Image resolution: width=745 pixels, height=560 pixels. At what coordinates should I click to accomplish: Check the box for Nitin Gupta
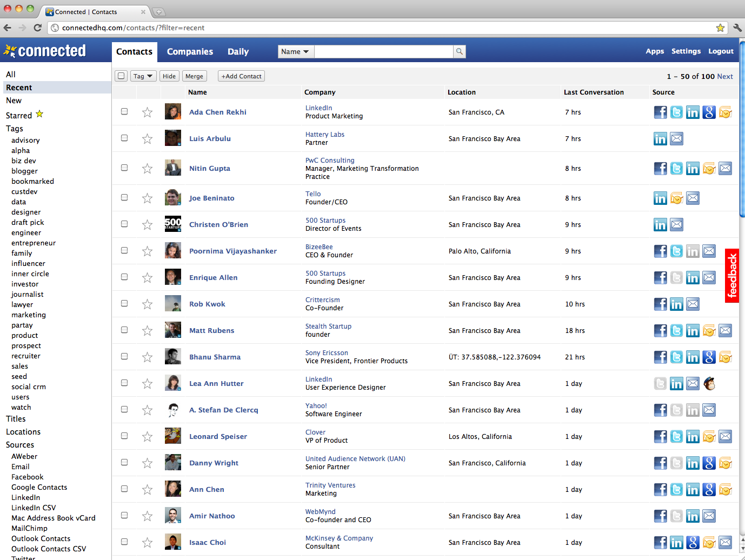tap(124, 168)
